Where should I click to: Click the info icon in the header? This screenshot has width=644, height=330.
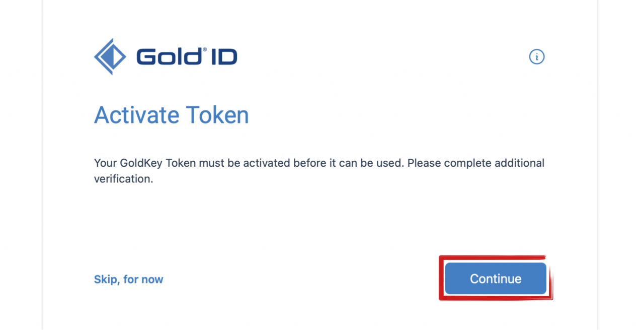[537, 56]
